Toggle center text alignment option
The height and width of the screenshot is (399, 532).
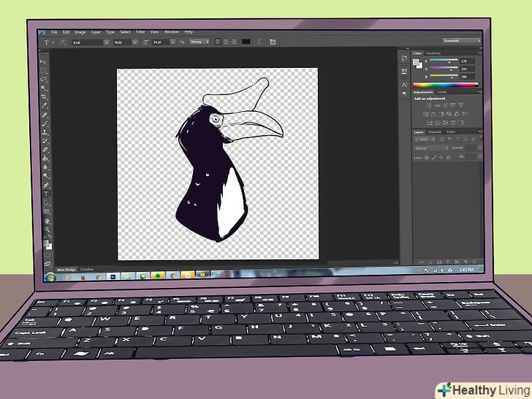tap(226, 42)
